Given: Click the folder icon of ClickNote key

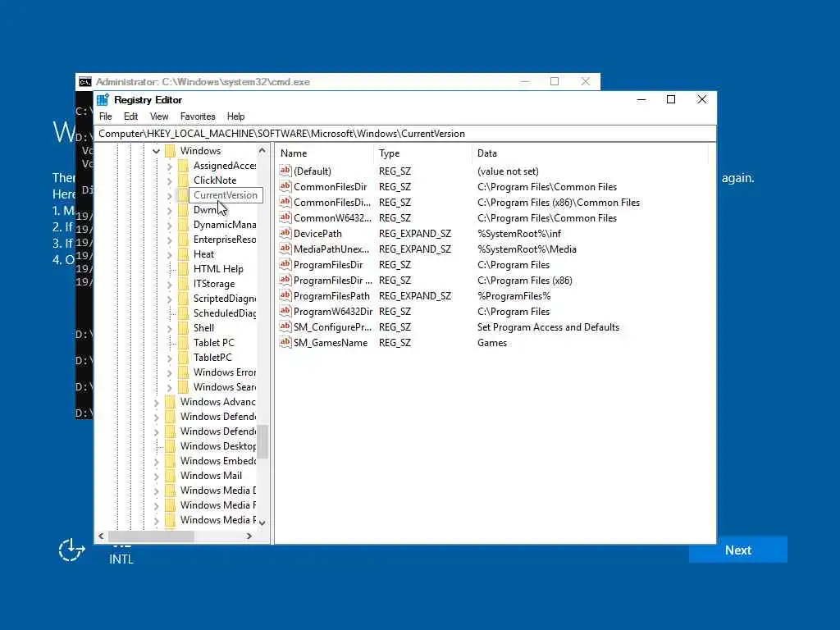Looking at the screenshot, I should (183, 180).
